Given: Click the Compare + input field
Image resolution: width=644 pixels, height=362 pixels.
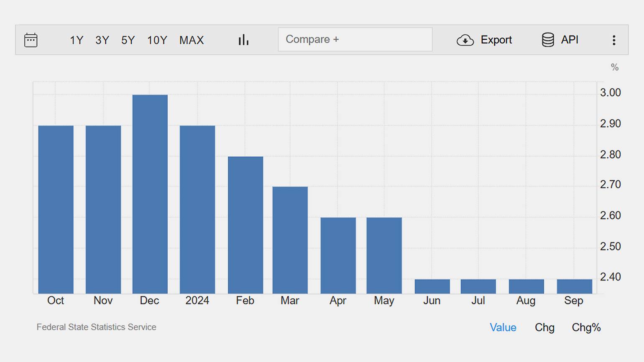Looking at the screenshot, I should [355, 39].
